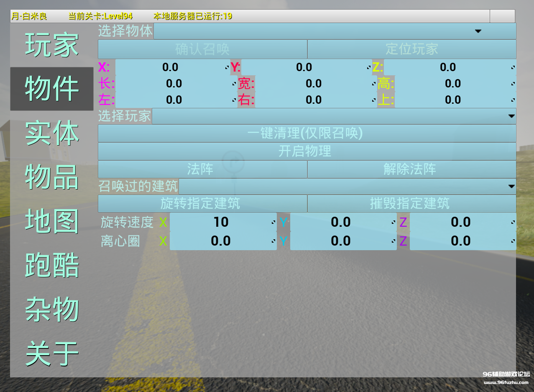This screenshot has width=534, height=392.
Task: Click stepper arrow on 旋转速度 X field
Action: click(273, 222)
